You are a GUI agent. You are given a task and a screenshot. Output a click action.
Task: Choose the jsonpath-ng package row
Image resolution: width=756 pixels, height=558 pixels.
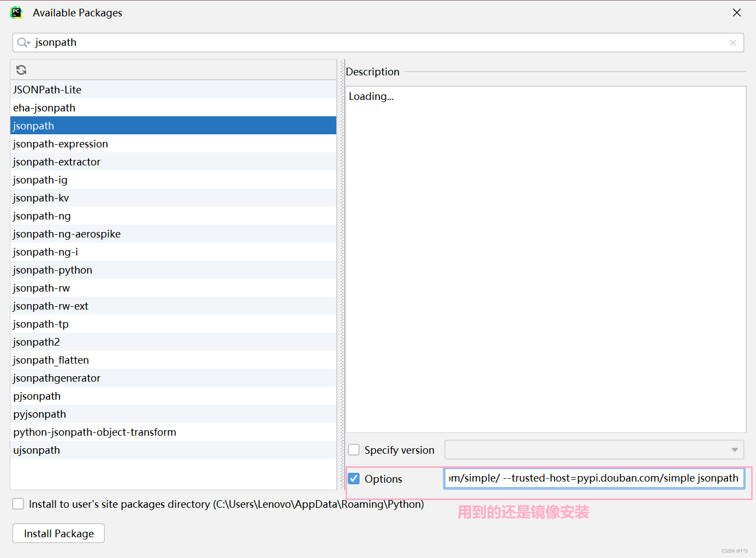coord(174,216)
